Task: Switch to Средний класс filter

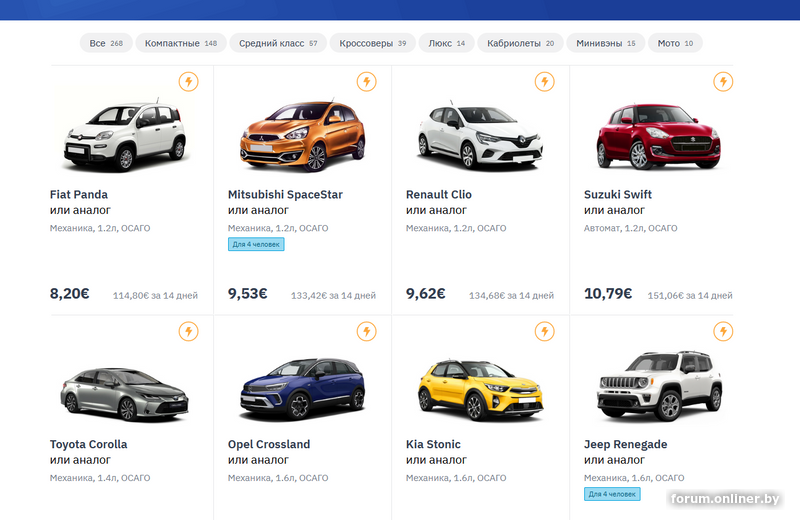Action: pos(278,43)
